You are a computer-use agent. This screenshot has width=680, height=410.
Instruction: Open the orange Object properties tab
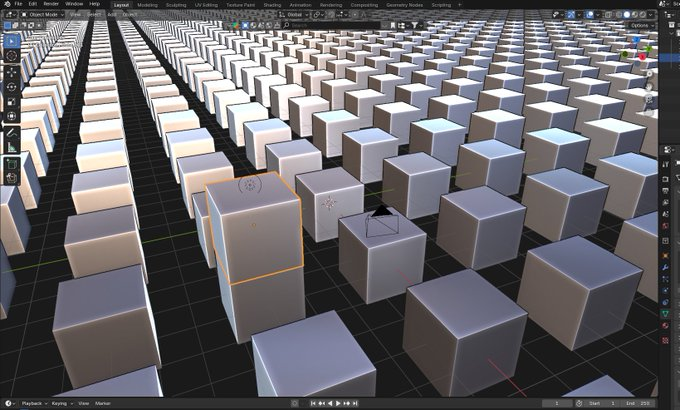(665, 256)
